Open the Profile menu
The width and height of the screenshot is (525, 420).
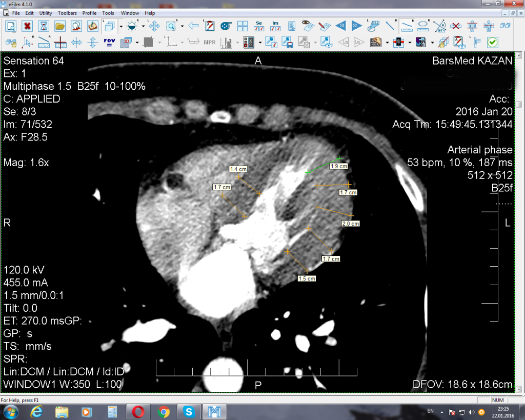89,13
